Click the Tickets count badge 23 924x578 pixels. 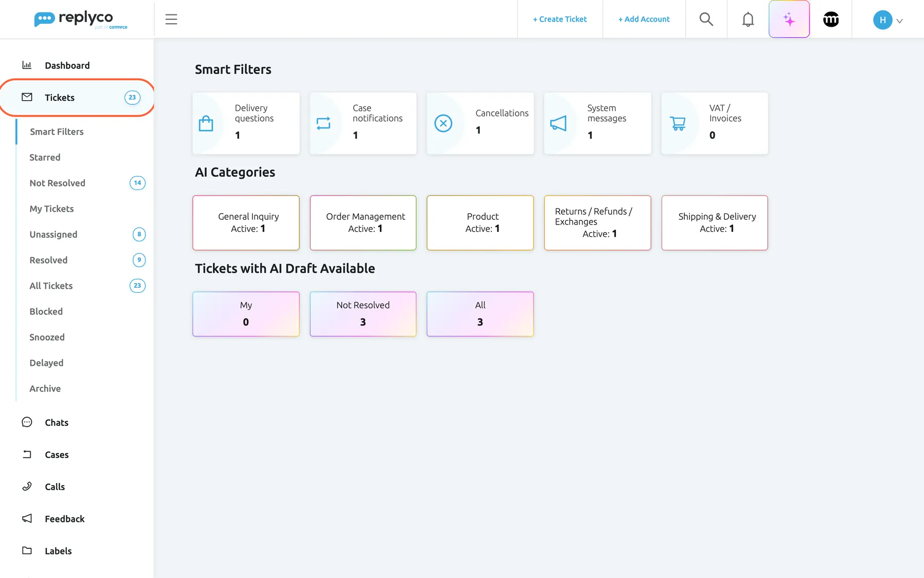pyautogui.click(x=132, y=98)
